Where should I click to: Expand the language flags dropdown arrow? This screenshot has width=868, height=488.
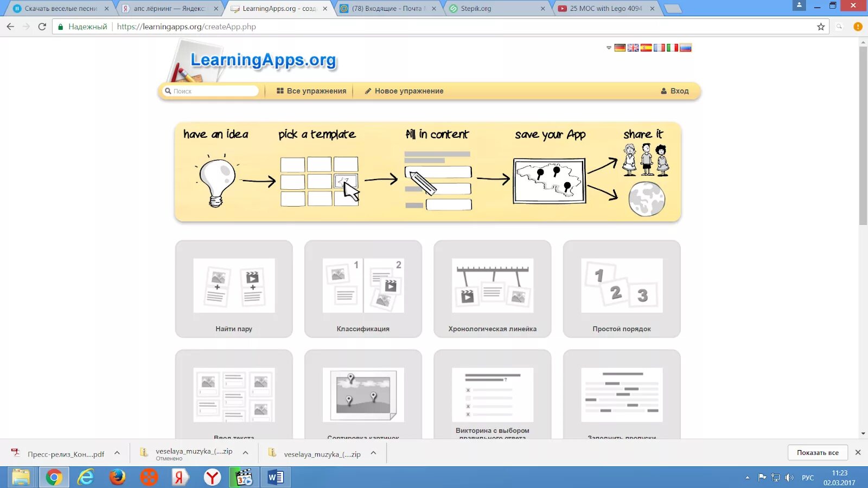[609, 48]
